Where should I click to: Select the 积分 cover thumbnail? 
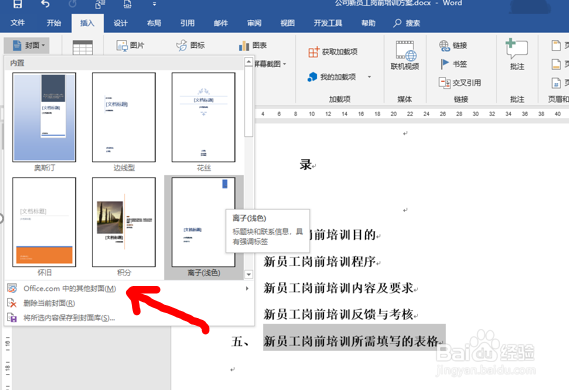tap(124, 222)
